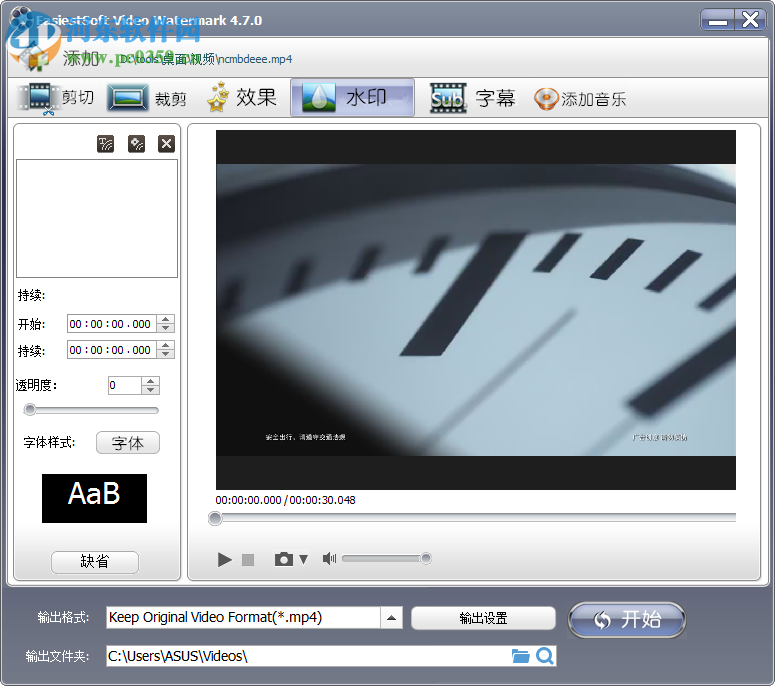This screenshot has width=775, height=686.
Task: Open 输出设置 output settings
Action: pos(483,618)
